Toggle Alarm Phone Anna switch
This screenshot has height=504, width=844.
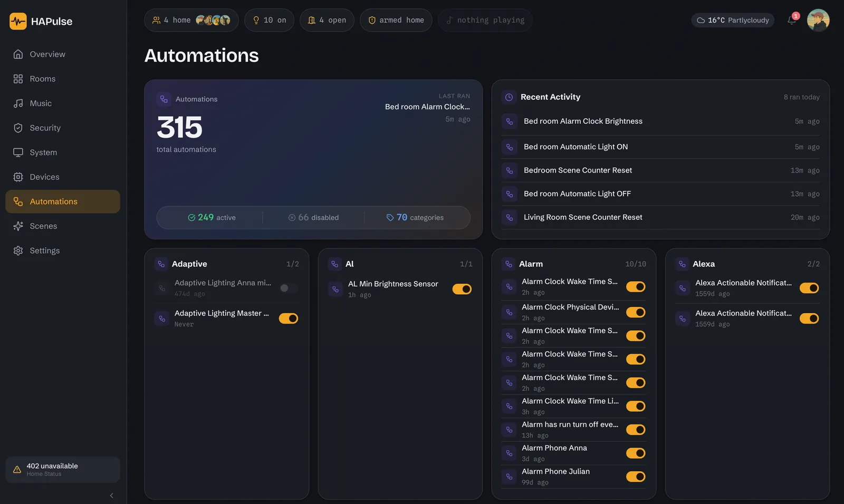[636, 453]
